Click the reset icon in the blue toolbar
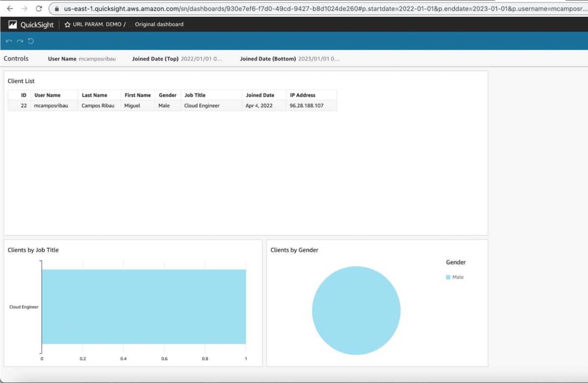Image resolution: width=588 pixels, height=383 pixels. tap(31, 41)
